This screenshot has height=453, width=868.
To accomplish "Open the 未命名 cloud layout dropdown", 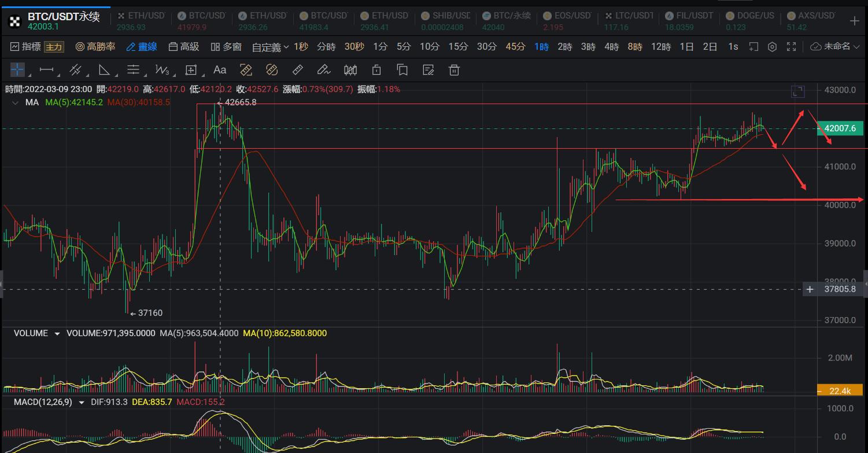I will 834,47.
